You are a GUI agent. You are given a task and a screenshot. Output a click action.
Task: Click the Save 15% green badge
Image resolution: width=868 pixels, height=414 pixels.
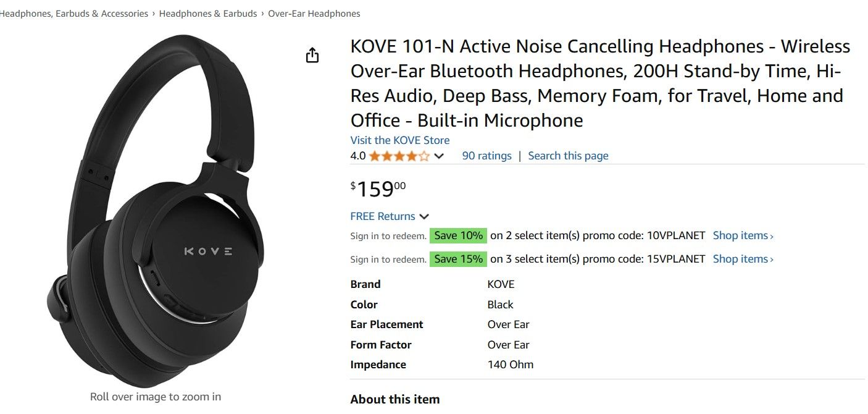458,259
